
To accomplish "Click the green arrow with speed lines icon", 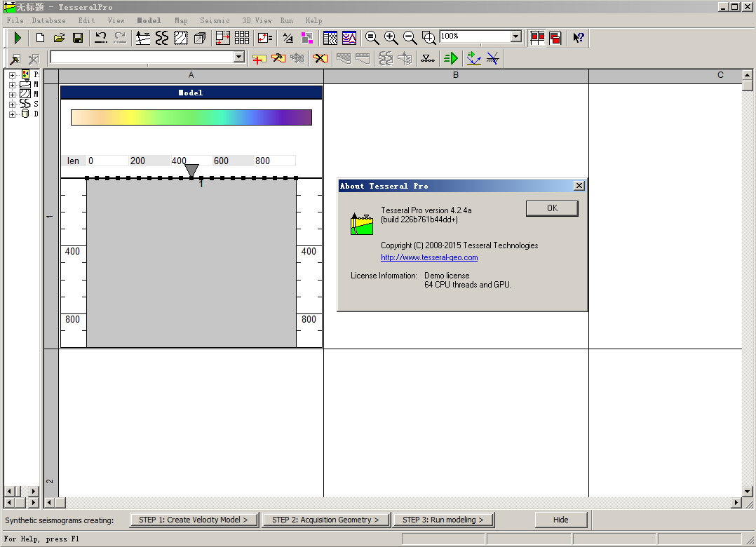I will (x=451, y=59).
